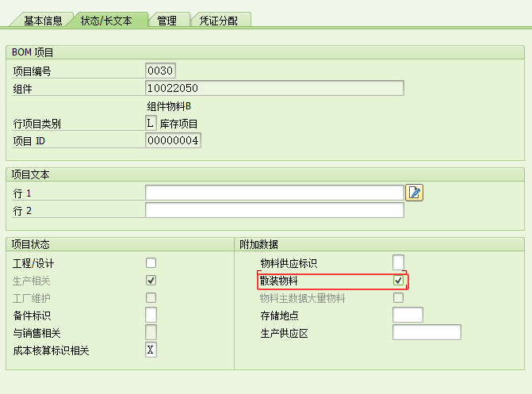Click into the 行 1 text field
This screenshot has width=532, height=394.
pos(274,193)
